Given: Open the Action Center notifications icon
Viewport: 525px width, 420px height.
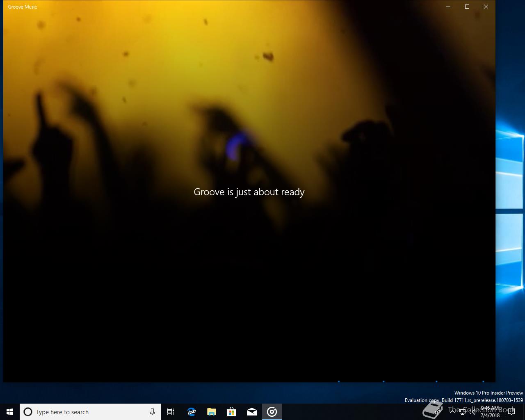Looking at the screenshot, I should point(511,412).
